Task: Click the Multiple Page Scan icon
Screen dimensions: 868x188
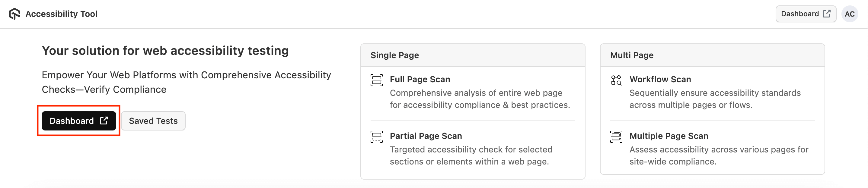Action: pos(616,136)
